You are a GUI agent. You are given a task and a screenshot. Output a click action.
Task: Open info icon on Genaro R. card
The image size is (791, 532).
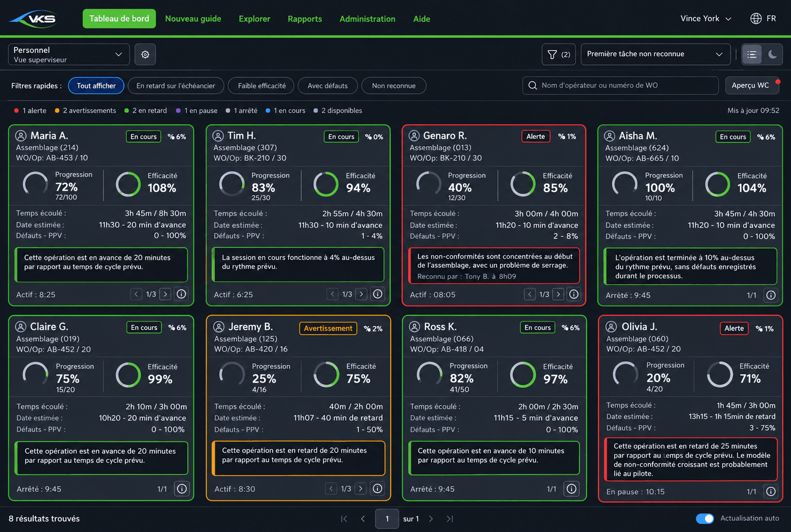(574, 294)
